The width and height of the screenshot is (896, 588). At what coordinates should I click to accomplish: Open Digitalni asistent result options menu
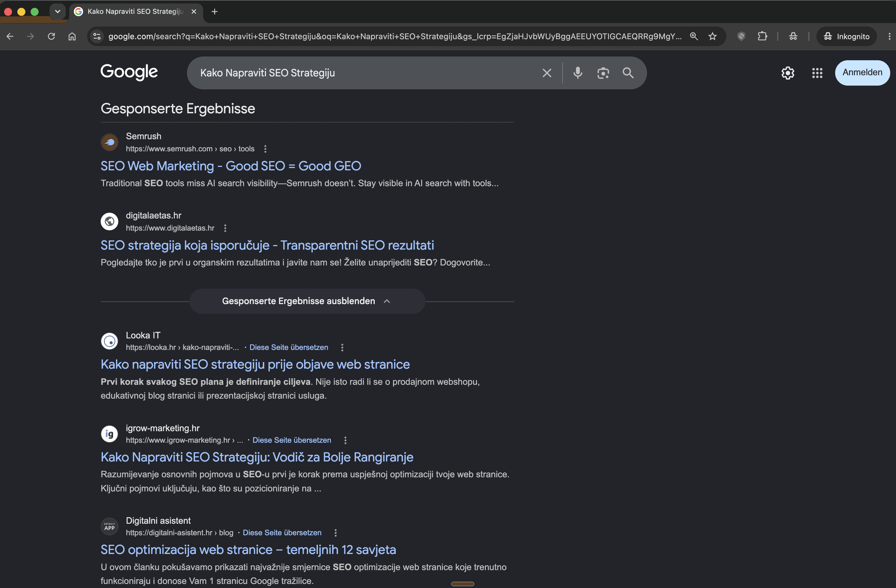(x=335, y=533)
